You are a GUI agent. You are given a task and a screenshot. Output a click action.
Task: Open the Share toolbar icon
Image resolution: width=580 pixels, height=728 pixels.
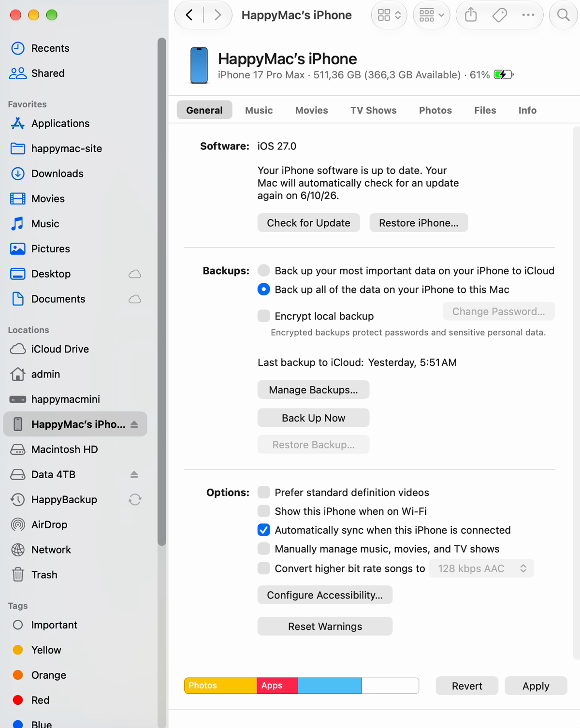[x=471, y=15]
